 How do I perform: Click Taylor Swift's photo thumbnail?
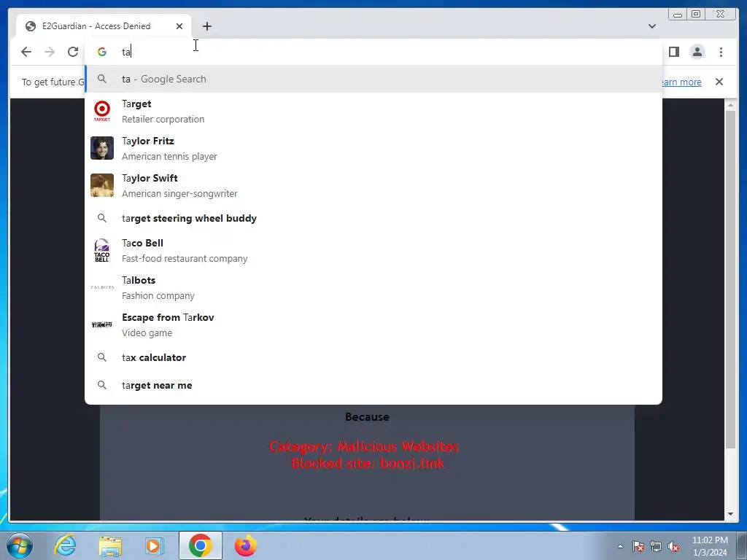(x=102, y=185)
